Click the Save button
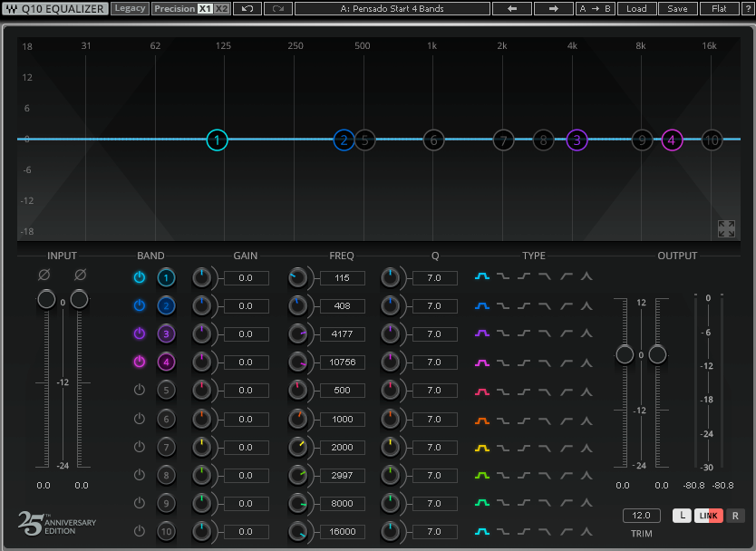Viewport: 756px width, 551px height. (x=677, y=9)
